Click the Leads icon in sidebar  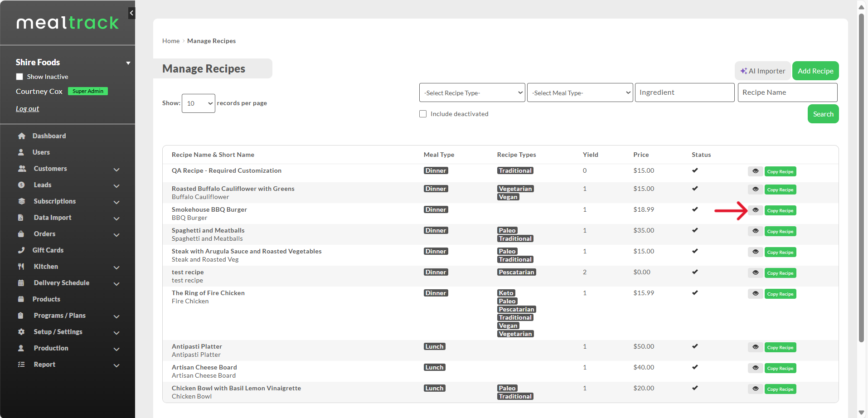(x=21, y=185)
